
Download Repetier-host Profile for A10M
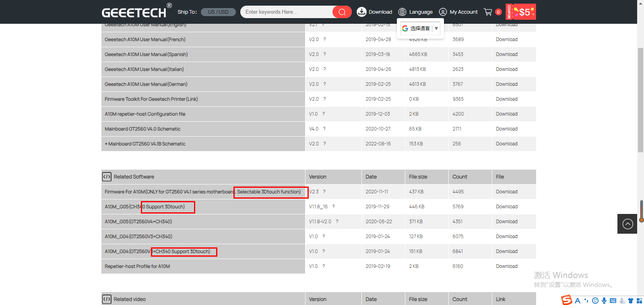[x=507, y=266]
